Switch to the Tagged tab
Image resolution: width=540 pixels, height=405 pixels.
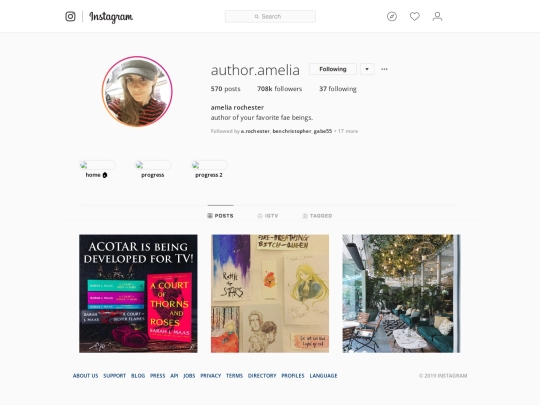coord(317,216)
